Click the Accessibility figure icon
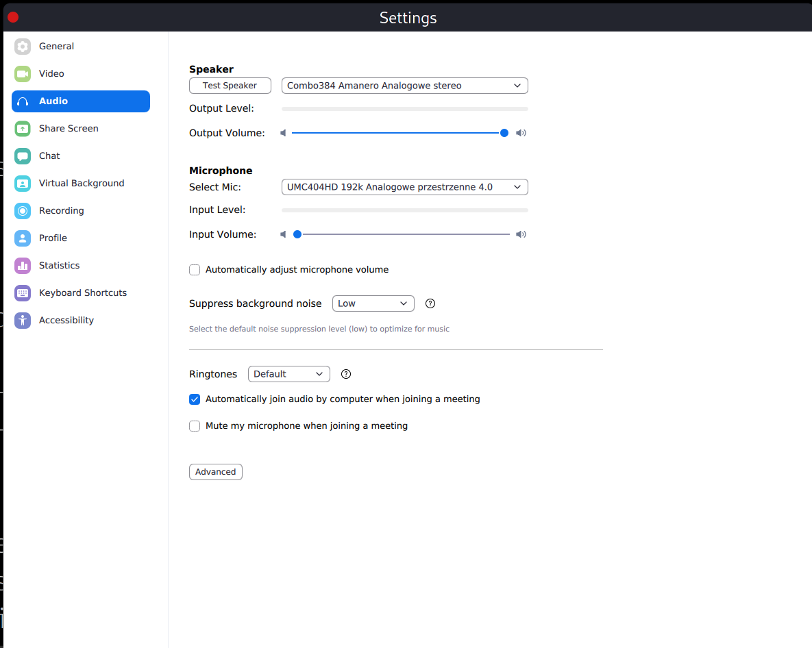This screenshot has width=812, height=648. coord(22,321)
